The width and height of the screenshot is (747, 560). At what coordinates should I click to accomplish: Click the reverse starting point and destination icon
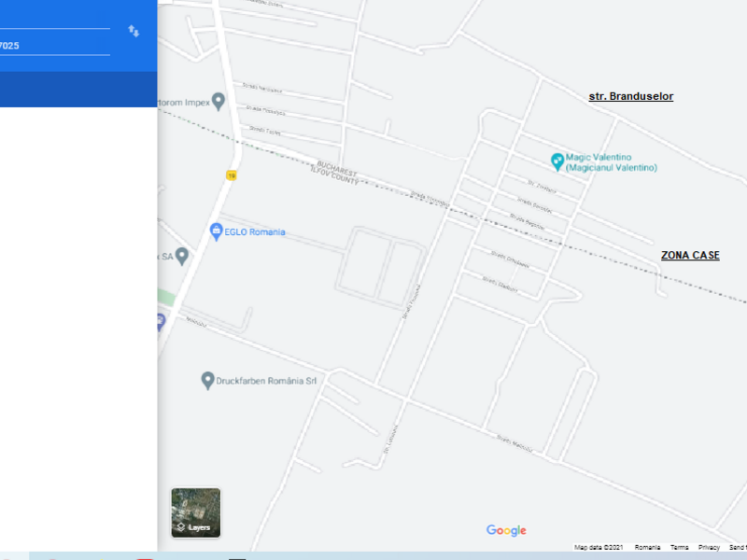pos(134,31)
